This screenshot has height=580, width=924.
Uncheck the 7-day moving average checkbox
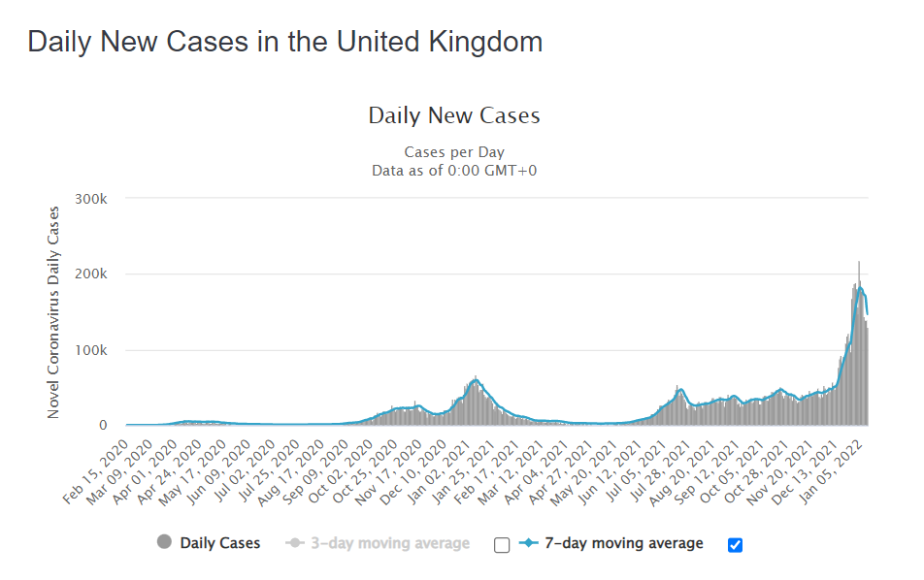735,545
